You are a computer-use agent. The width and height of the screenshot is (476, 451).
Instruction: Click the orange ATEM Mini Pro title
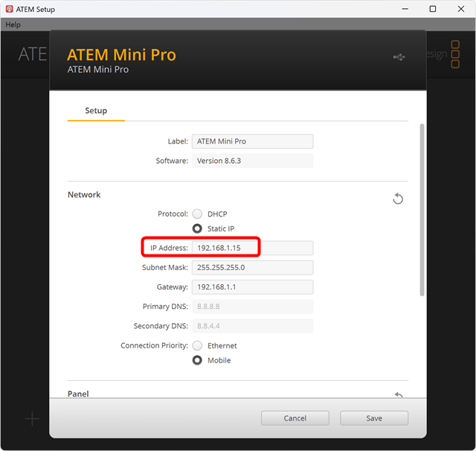[x=121, y=55]
